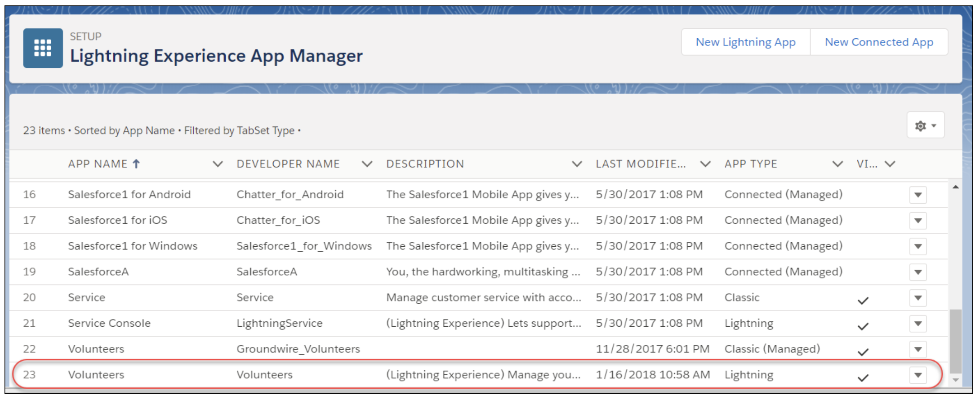
Task: Expand App Type column menu chevron
Action: tap(837, 164)
